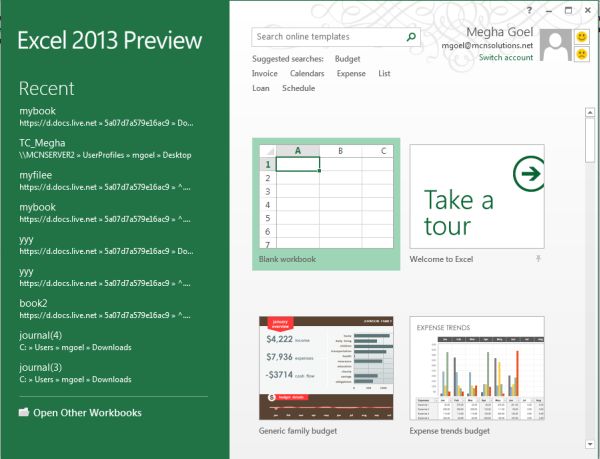Open recent file book2

coord(106,309)
